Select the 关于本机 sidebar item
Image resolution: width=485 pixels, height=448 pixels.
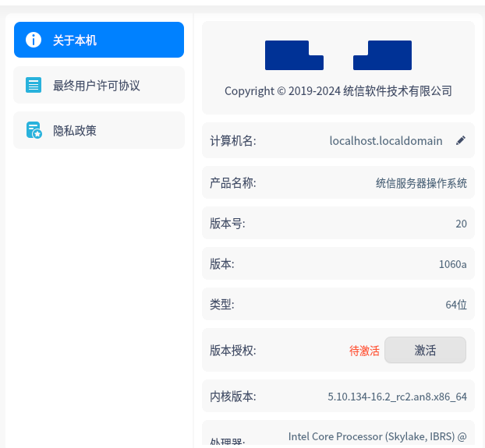(99, 40)
